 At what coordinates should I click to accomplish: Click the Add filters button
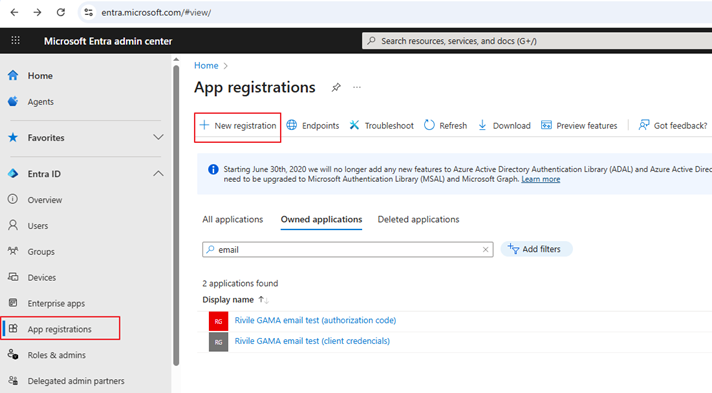click(x=536, y=249)
